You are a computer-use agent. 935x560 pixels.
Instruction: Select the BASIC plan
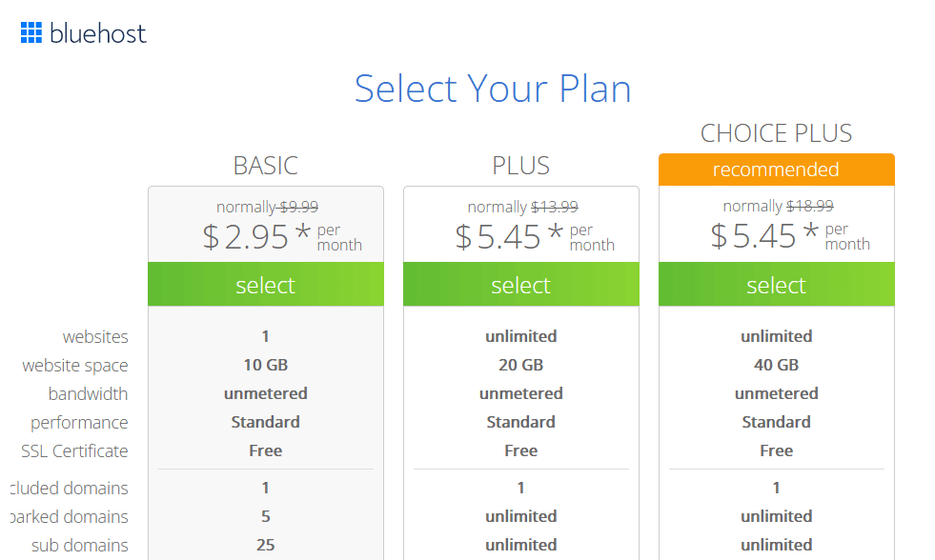coord(265,284)
